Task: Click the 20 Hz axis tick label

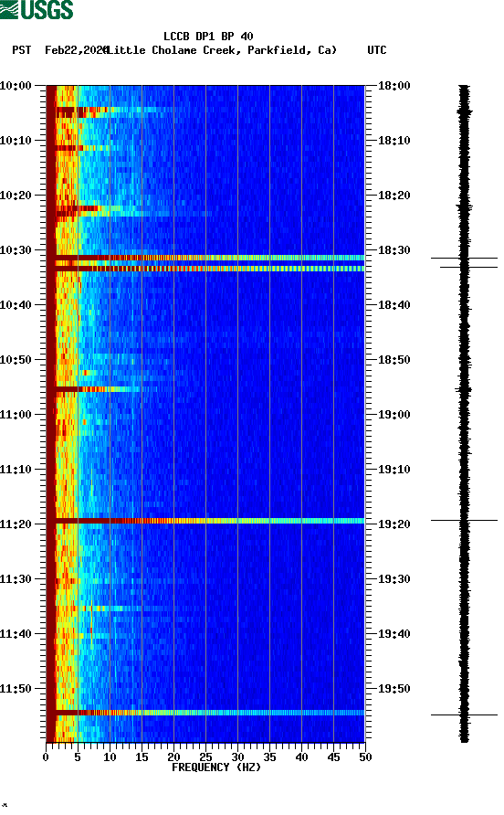Action: tap(174, 757)
